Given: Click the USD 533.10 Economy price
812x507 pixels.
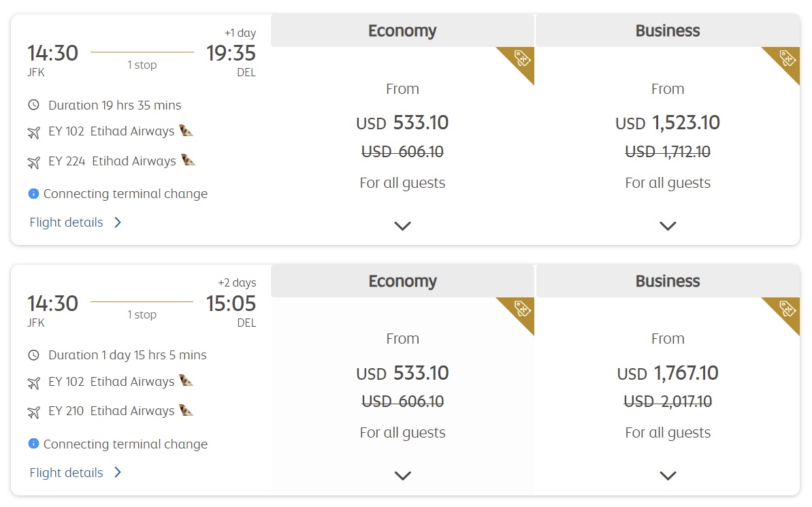Looking at the screenshot, I should point(402,122).
